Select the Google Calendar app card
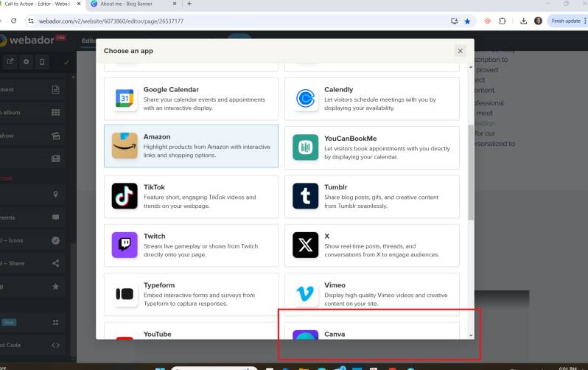The height and width of the screenshot is (370, 588). coord(192,99)
